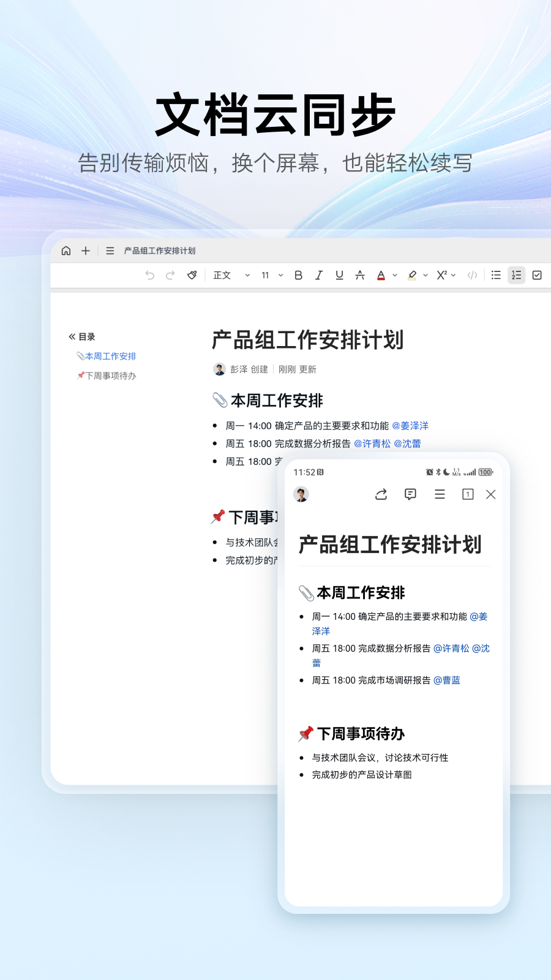Click tablet heading 本周工作安排

pyautogui.click(x=277, y=401)
